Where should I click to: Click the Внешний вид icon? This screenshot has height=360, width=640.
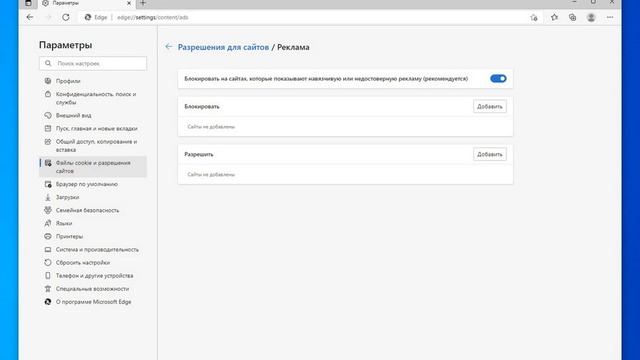[x=48, y=115]
